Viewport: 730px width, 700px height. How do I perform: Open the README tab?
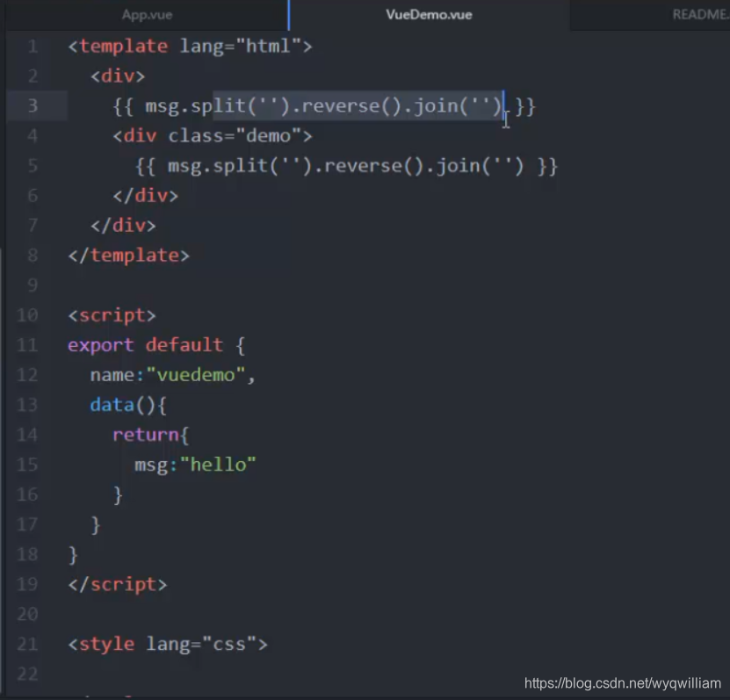coord(700,15)
